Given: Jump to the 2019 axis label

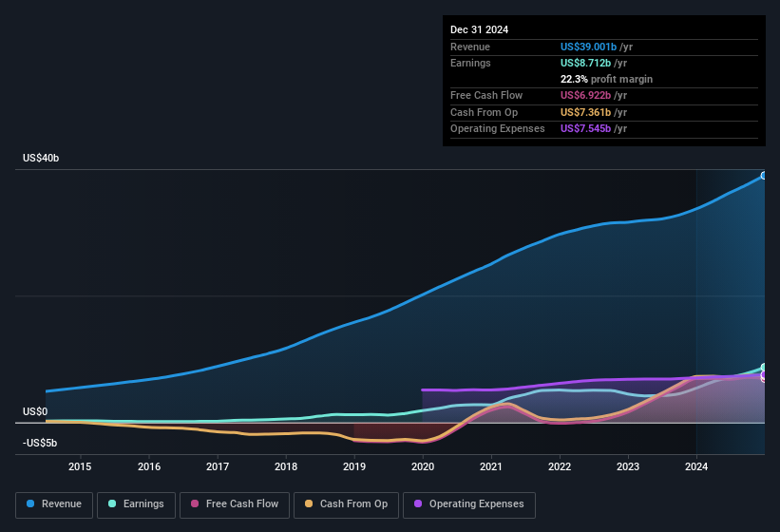Looking at the screenshot, I should click(354, 466).
